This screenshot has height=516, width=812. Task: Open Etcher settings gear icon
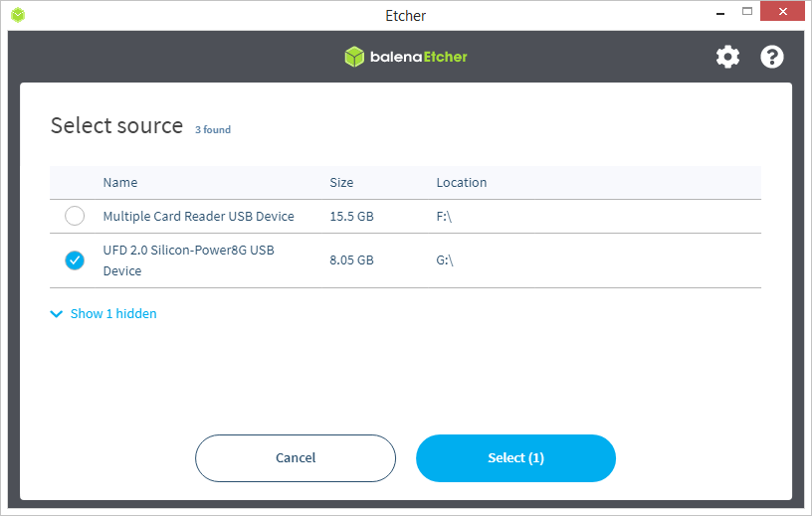coord(727,57)
